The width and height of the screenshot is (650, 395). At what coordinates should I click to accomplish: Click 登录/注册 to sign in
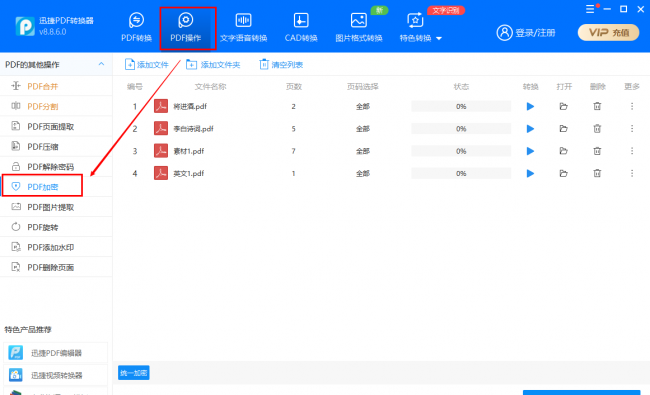pos(526,32)
